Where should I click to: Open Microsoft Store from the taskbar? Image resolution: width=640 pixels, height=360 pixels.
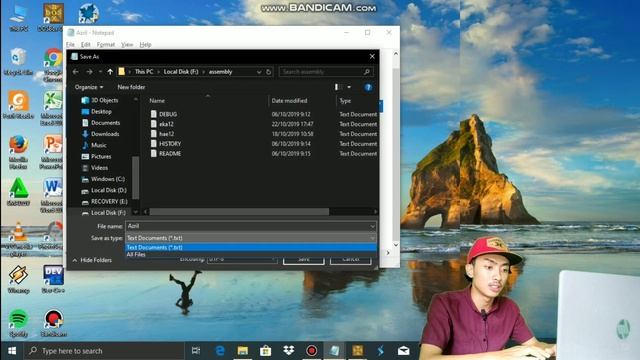[266, 351]
